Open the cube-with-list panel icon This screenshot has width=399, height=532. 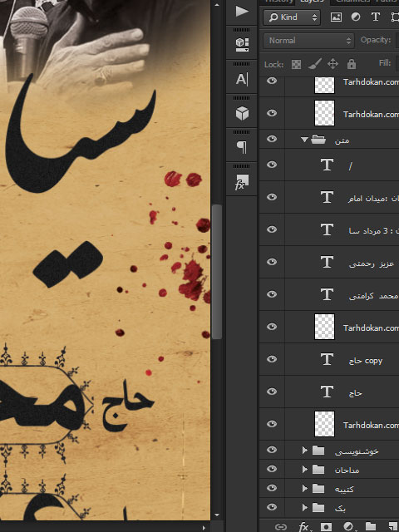pyautogui.click(x=242, y=44)
